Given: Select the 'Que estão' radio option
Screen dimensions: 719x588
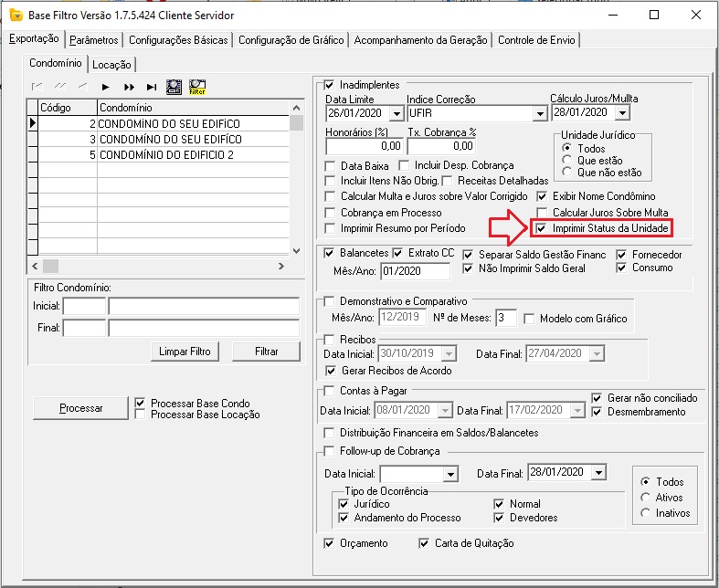Looking at the screenshot, I should [567, 160].
